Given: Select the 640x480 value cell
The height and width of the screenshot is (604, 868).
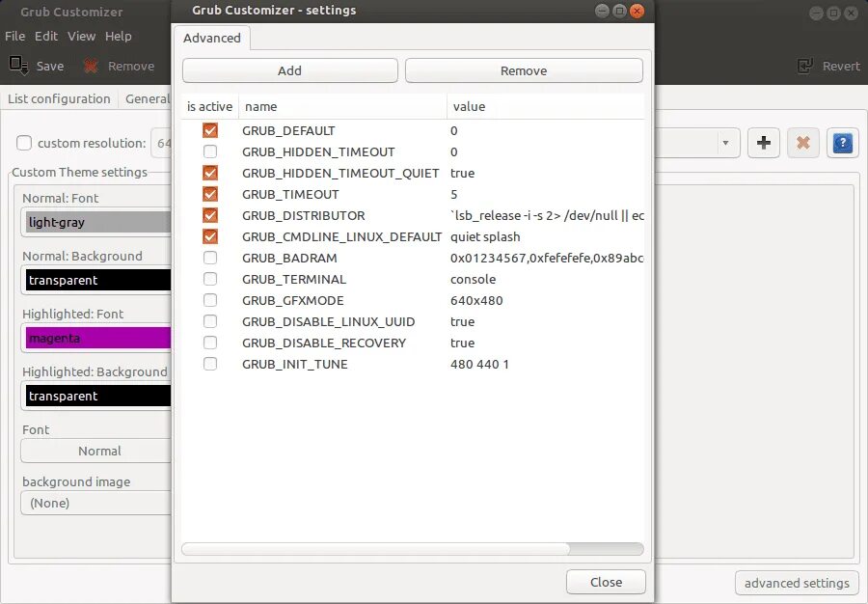Looking at the screenshot, I should [x=476, y=300].
